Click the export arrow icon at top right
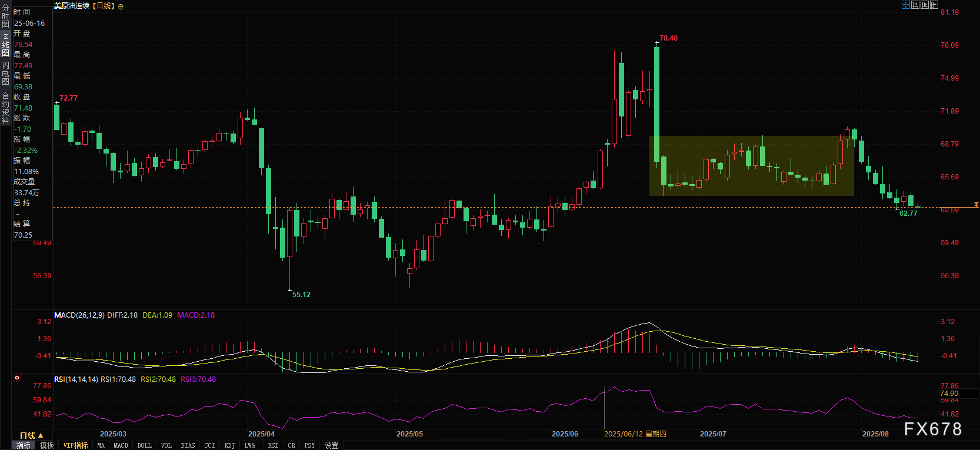Screen dimensions: 980x450 (x=934, y=5)
